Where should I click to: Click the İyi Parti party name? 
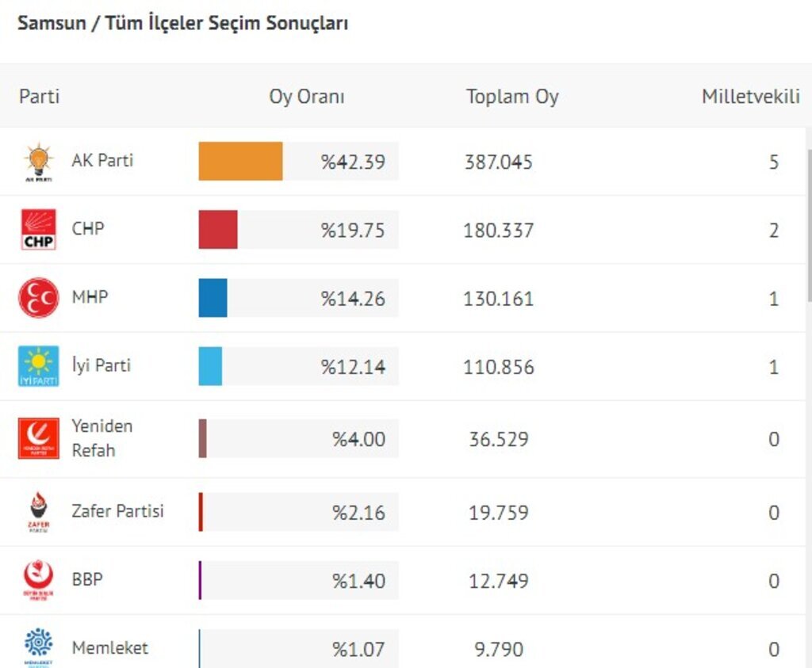click(x=101, y=365)
